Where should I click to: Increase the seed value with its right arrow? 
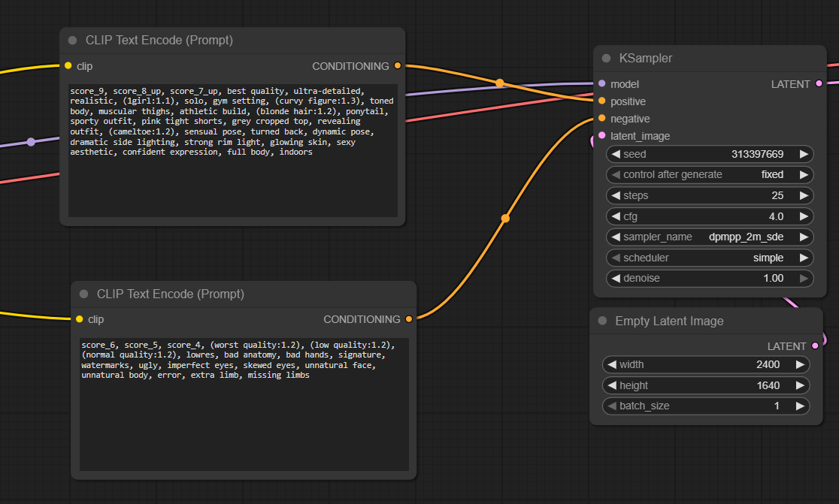pyautogui.click(x=804, y=154)
